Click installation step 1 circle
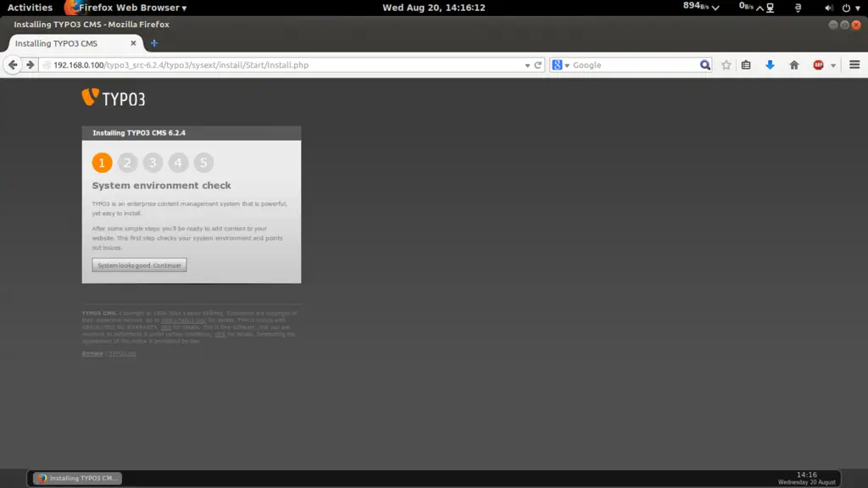Image resolution: width=868 pixels, height=488 pixels. click(102, 163)
